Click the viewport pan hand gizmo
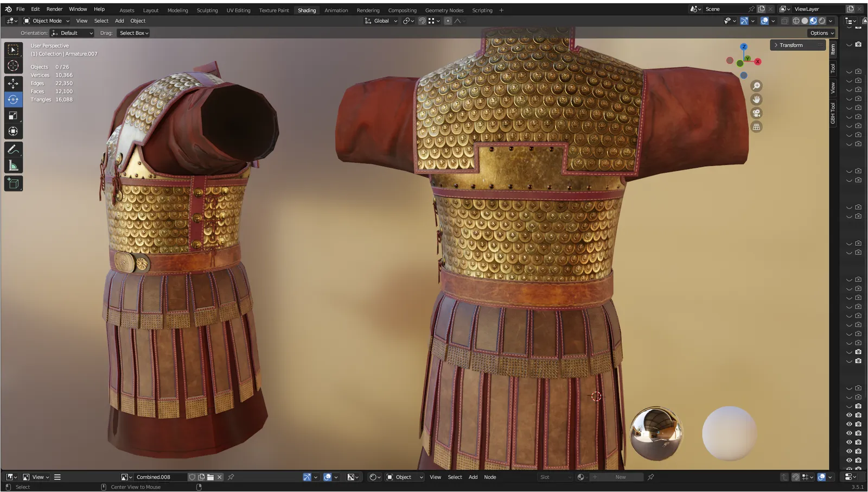The width and height of the screenshot is (868, 492). [x=756, y=99]
